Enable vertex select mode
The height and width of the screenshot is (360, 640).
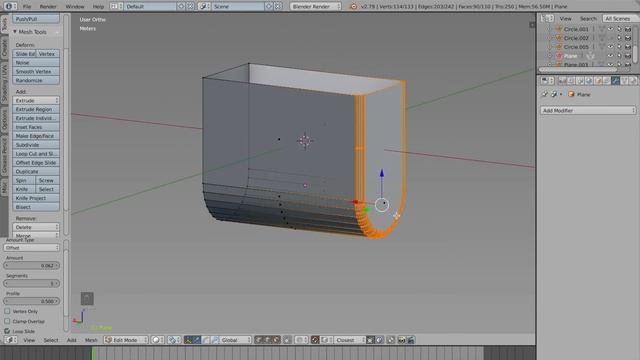click(258, 340)
